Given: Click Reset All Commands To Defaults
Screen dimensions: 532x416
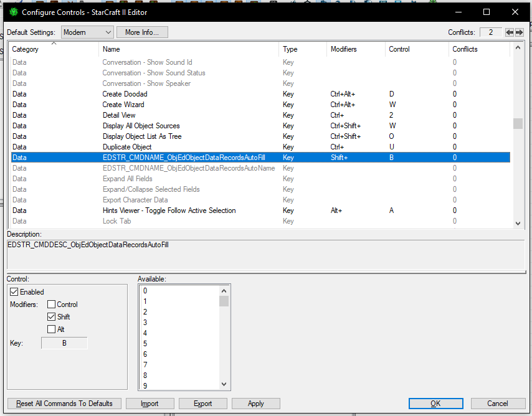Looking at the screenshot, I should click(64, 404).
